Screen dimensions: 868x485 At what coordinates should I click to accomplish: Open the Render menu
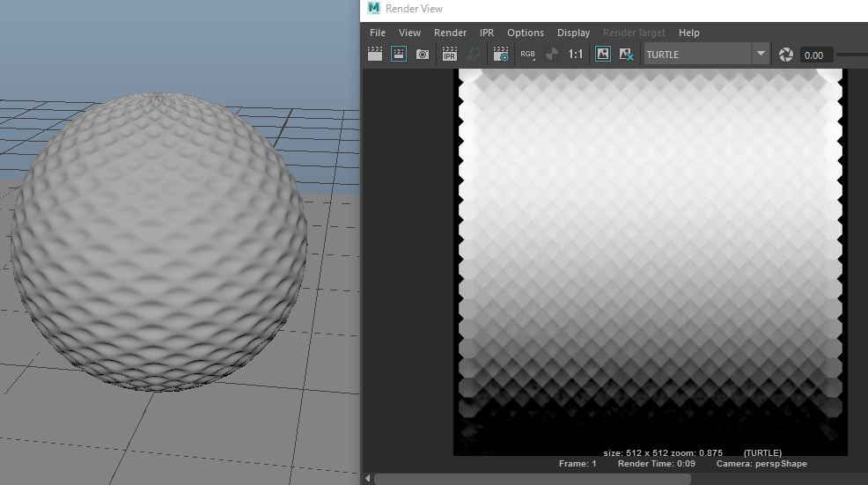coord(450,33)
